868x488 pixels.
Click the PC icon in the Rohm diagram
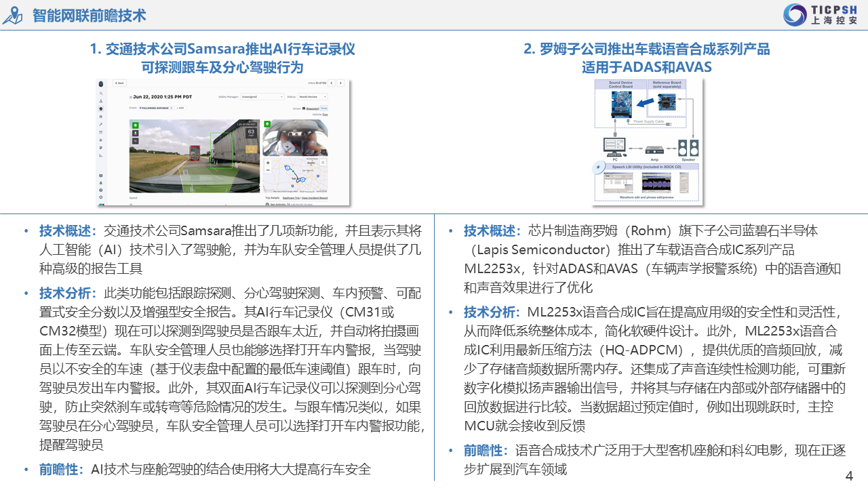pyautogui.click(x=614, y=147)
